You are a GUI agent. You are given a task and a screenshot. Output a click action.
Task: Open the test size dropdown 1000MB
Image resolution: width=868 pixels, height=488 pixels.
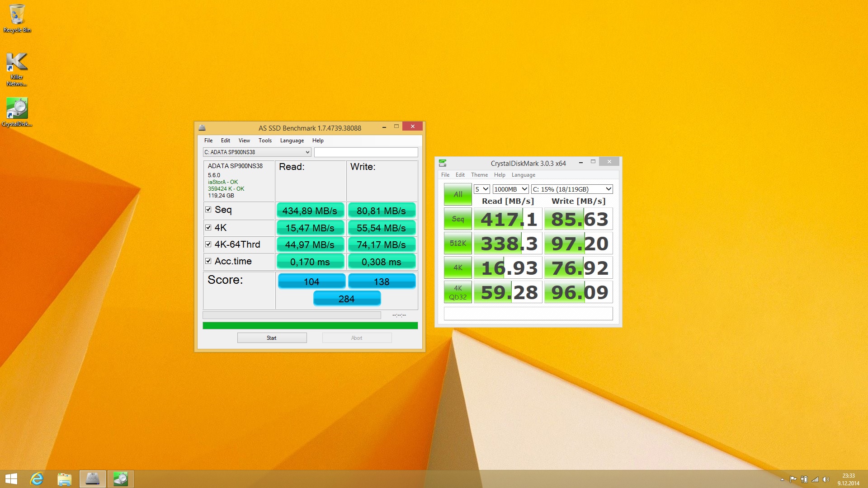510,189
